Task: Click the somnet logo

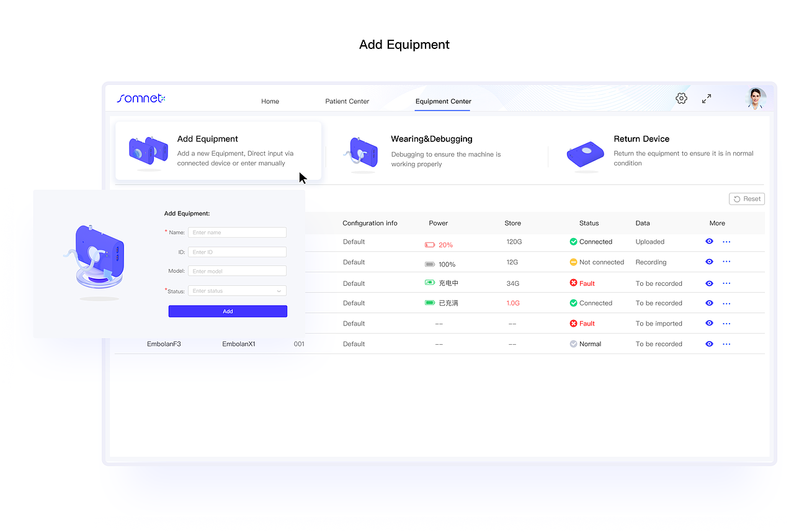Action: click(x=141, y=98)
